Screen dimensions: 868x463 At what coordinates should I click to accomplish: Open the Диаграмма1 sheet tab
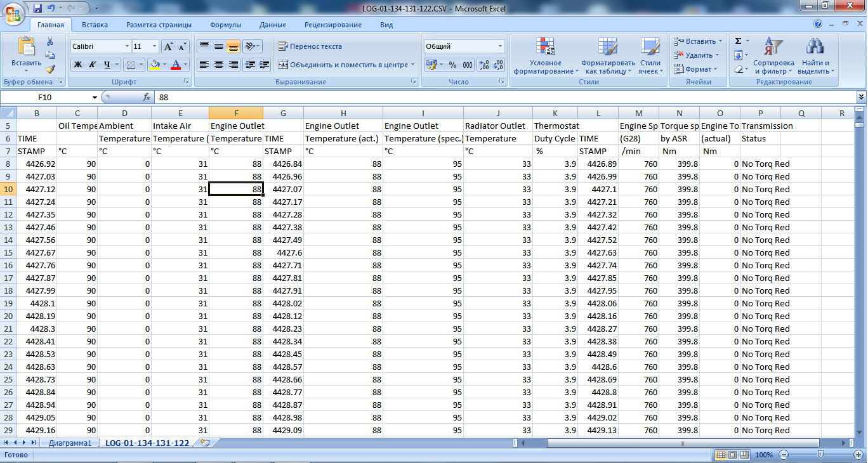[x=70, y=443]
